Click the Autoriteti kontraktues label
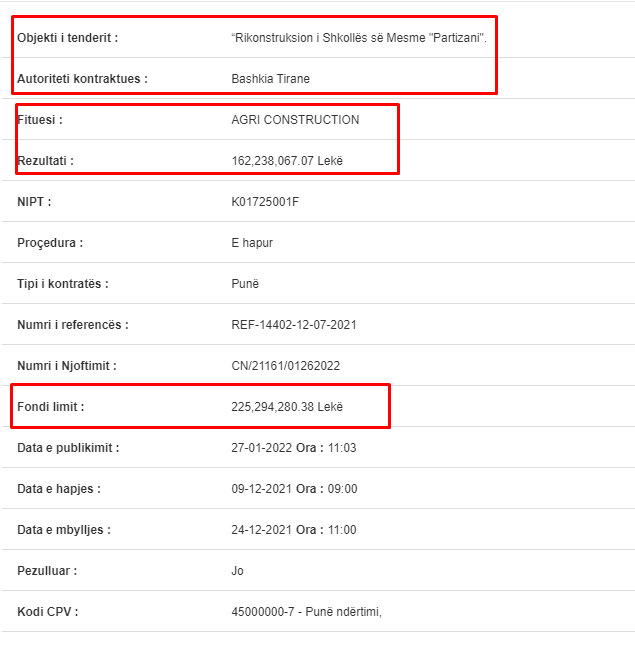Image resolution: width=635 pixels, height=651 pixels. click(x=82, y=78)
